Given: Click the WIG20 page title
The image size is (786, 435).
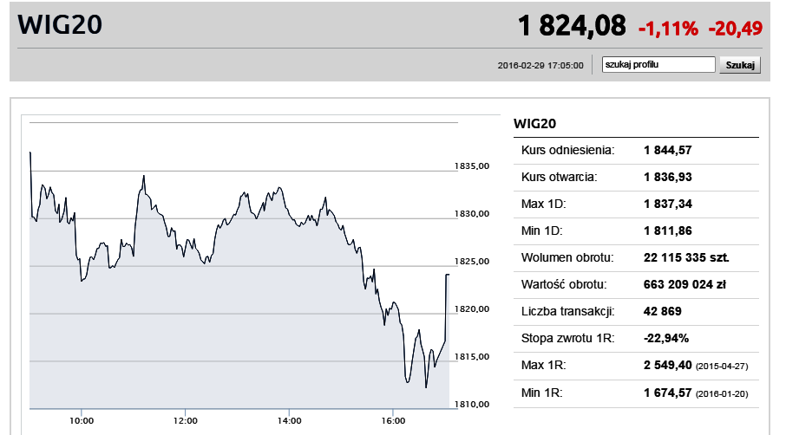Looking at the screenshot, I should click(x=60, y=25).
